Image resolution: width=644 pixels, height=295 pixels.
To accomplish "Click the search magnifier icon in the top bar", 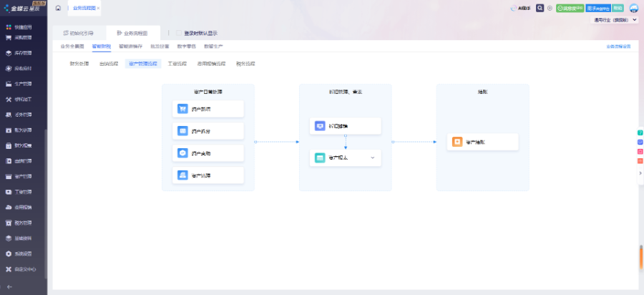I will point(540,8).
